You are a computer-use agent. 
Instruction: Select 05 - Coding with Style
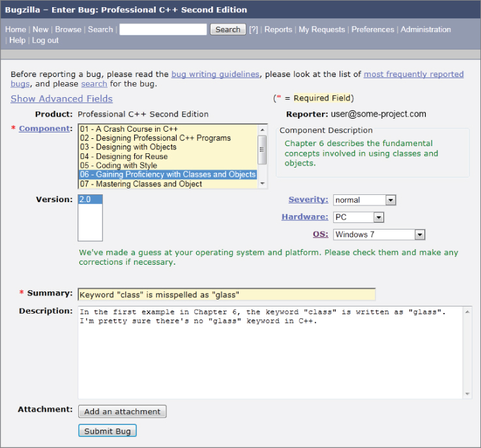168,166
